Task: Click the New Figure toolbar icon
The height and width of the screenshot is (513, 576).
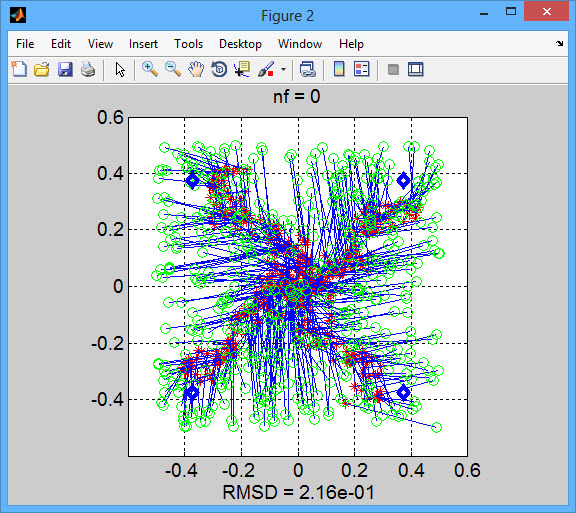Action: [x=19, y=69]
